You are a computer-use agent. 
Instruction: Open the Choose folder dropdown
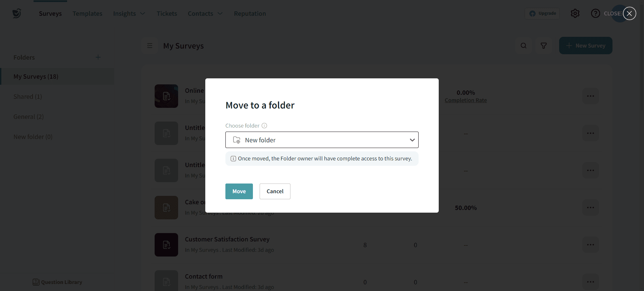click(322, 140)
